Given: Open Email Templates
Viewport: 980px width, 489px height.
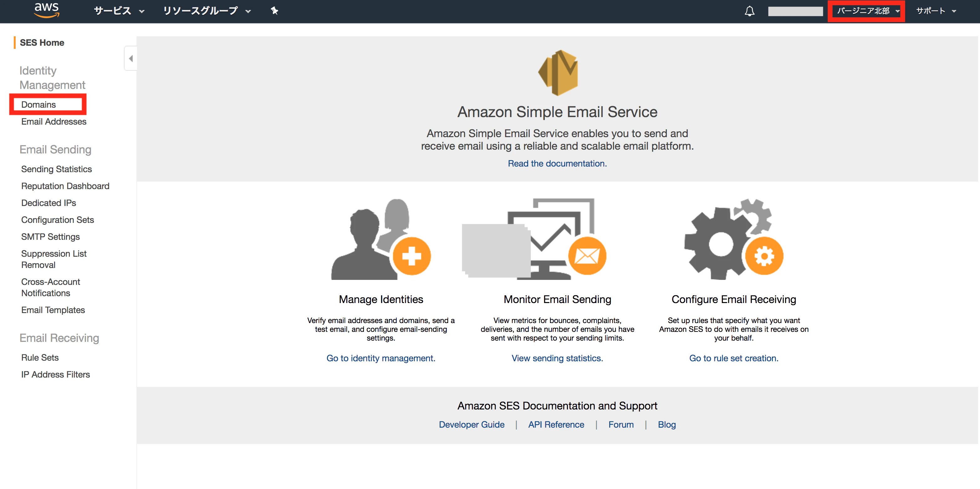Looking at the screenshot, I should (x=53, y=310).
